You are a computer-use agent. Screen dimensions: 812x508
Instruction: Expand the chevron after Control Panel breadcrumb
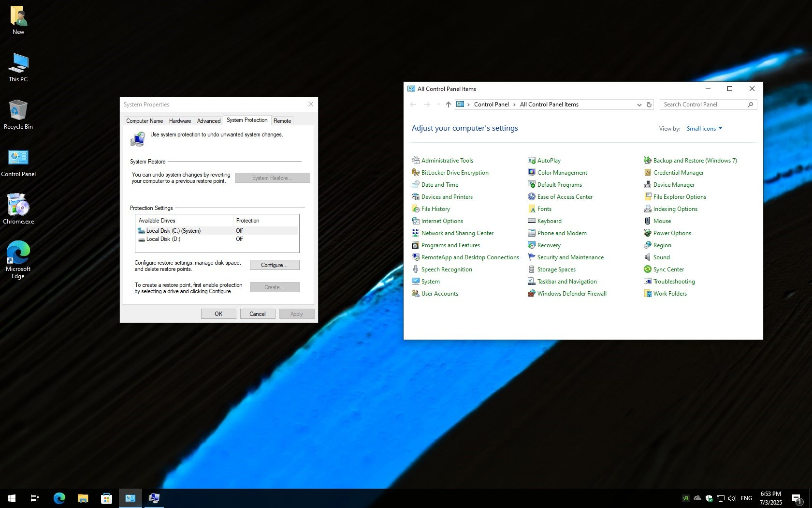pos(514,105)
